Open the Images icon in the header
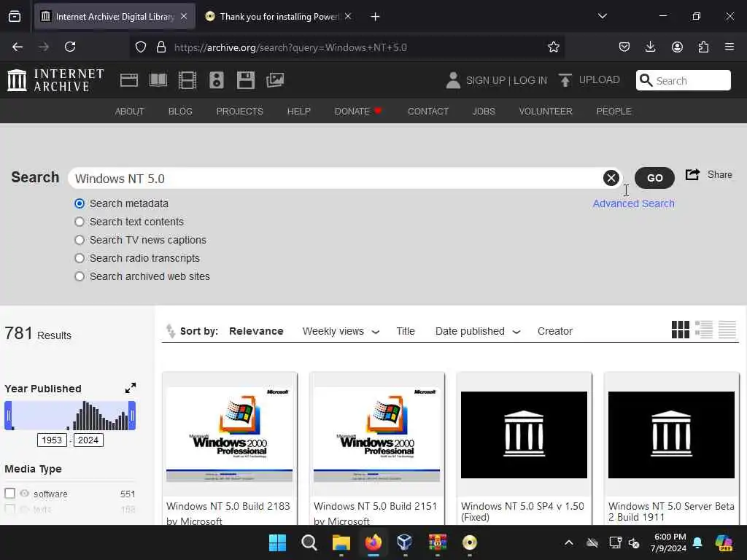This screenshot has width=747, height=560. 275,80
